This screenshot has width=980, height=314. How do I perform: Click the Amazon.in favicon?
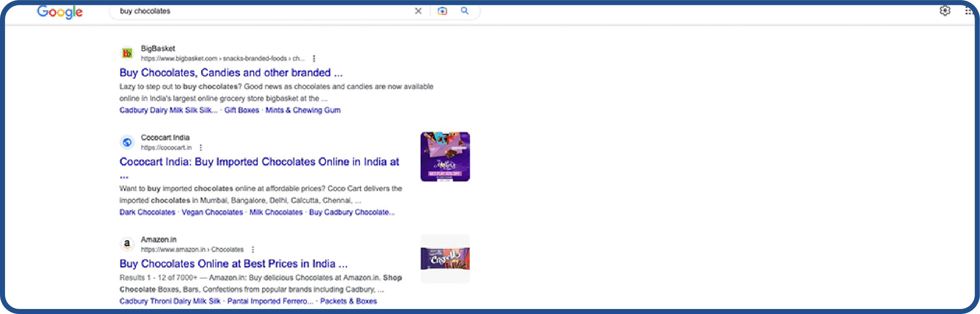click(x=127, y=244)
